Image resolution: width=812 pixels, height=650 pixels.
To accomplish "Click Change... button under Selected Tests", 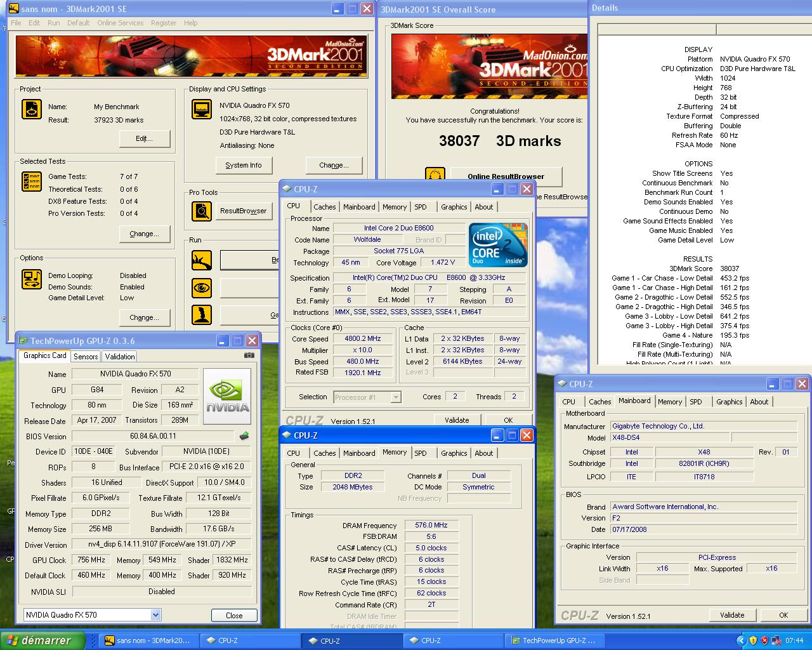I will point(144,234).
